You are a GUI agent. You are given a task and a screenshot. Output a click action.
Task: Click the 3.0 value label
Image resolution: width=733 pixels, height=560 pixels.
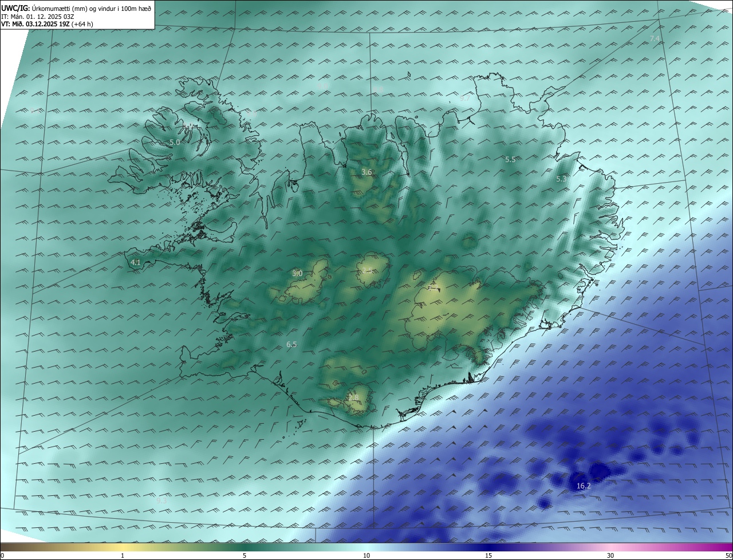[x=297, y=274]
